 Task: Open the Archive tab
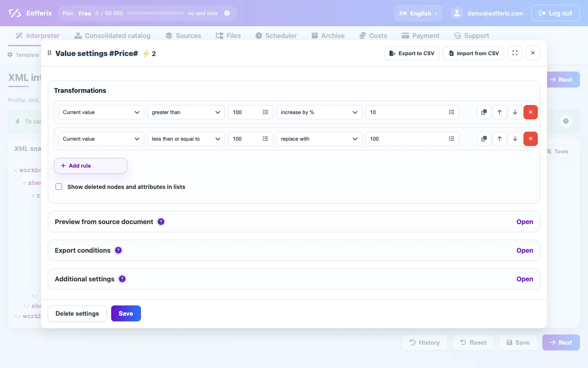[x=328, y=36]
